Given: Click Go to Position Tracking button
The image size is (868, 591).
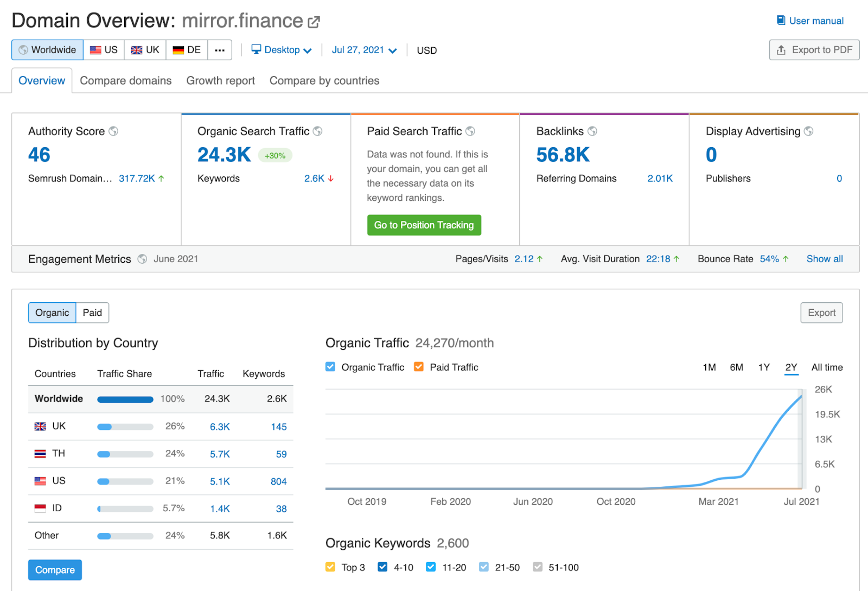Looking at the screenshot, I should coord(424,225).
